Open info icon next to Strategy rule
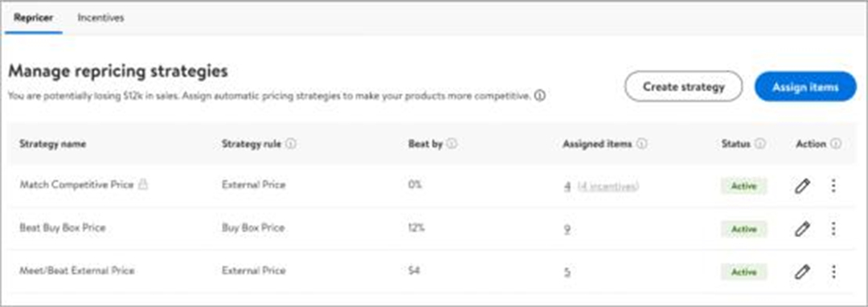 [x=291, y=144]
